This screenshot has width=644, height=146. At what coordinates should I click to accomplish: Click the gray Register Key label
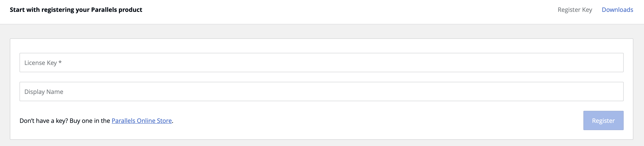tap(575, 10)
